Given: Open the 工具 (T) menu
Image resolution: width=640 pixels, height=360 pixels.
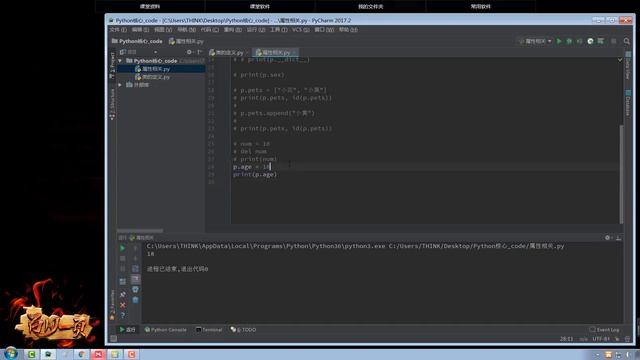Looking at the screenshot, I should (x=278, y=30).
